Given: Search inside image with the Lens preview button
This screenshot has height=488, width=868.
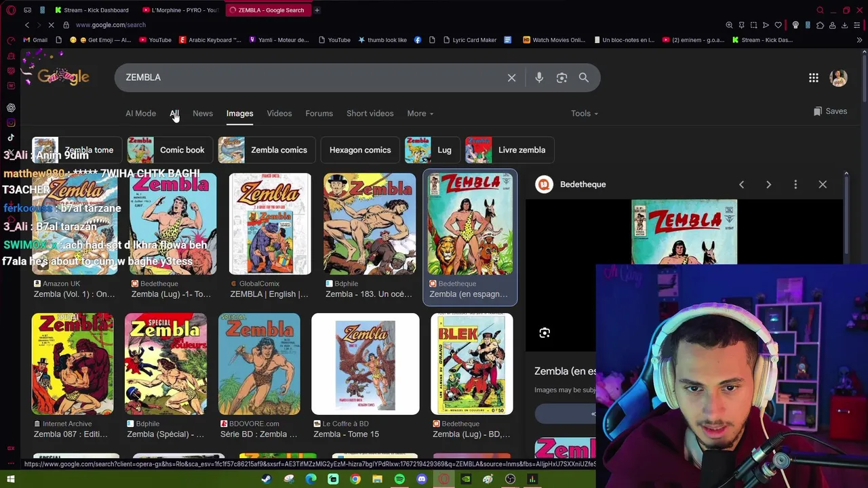Looking at the screenshot, I should (545, 333).
